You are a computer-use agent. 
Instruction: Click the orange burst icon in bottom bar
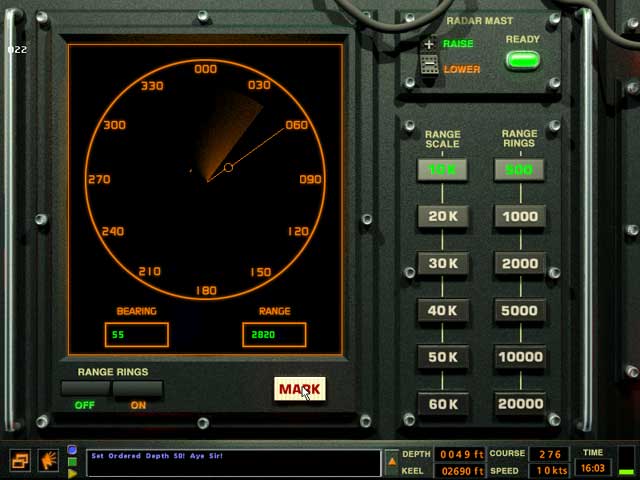pyautogui.click(x=47, y=461)
